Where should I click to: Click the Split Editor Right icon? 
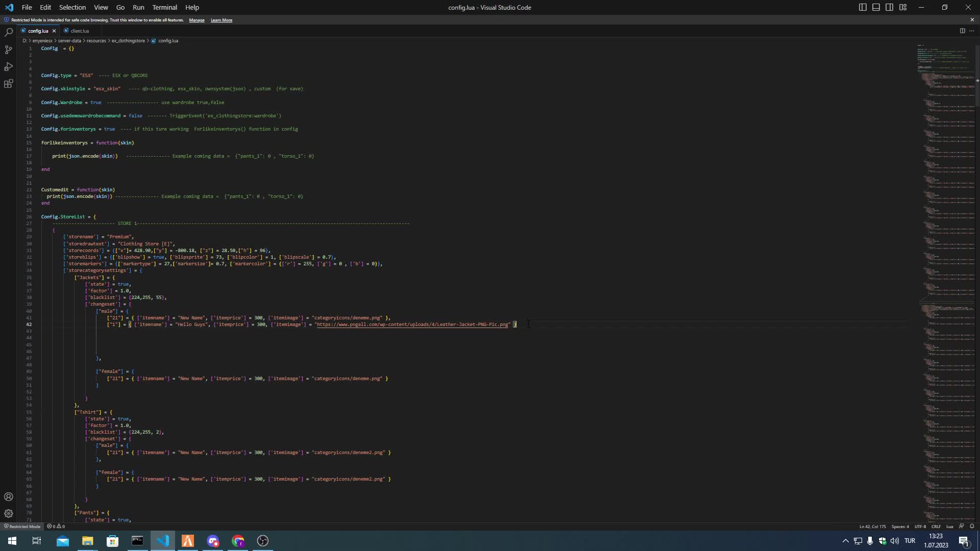[x=962, y=31]
